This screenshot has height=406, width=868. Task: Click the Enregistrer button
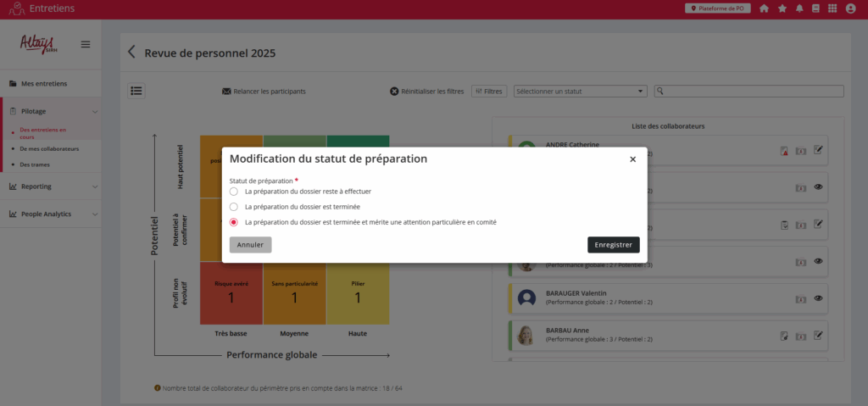pyautogui.click(x=613, y=245)
